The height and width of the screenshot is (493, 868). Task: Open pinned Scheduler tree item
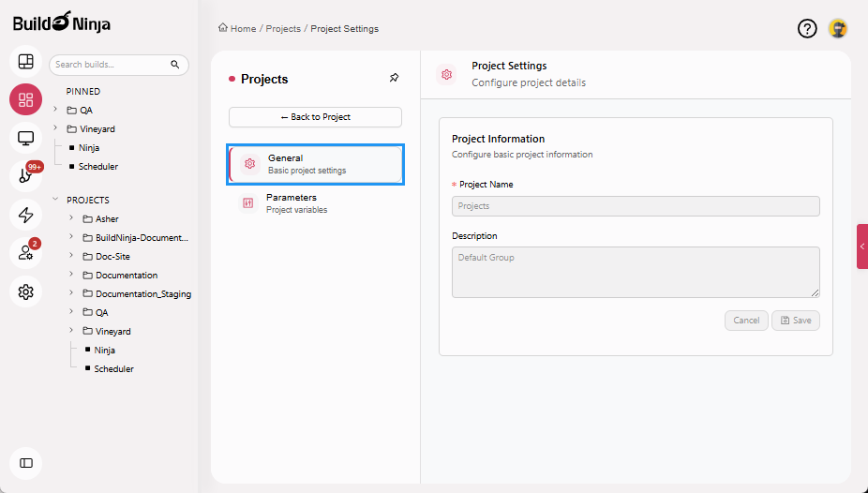point(98,167)
